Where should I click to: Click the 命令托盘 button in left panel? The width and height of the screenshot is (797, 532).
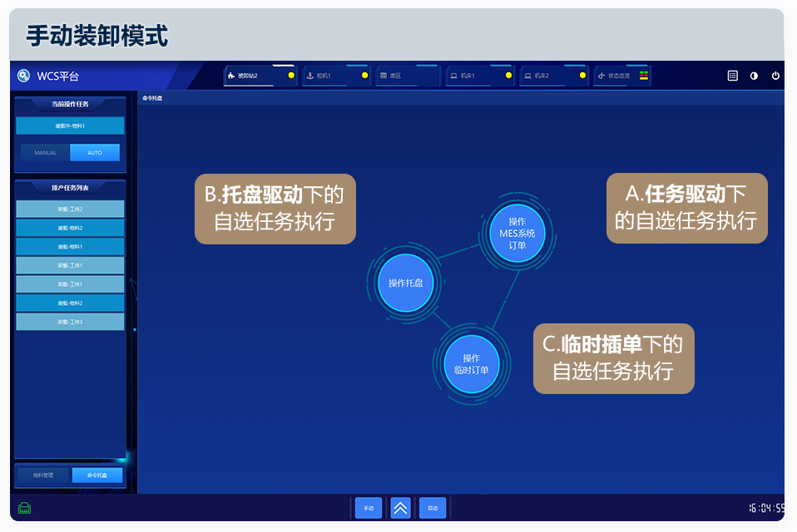tap(97, 475)
